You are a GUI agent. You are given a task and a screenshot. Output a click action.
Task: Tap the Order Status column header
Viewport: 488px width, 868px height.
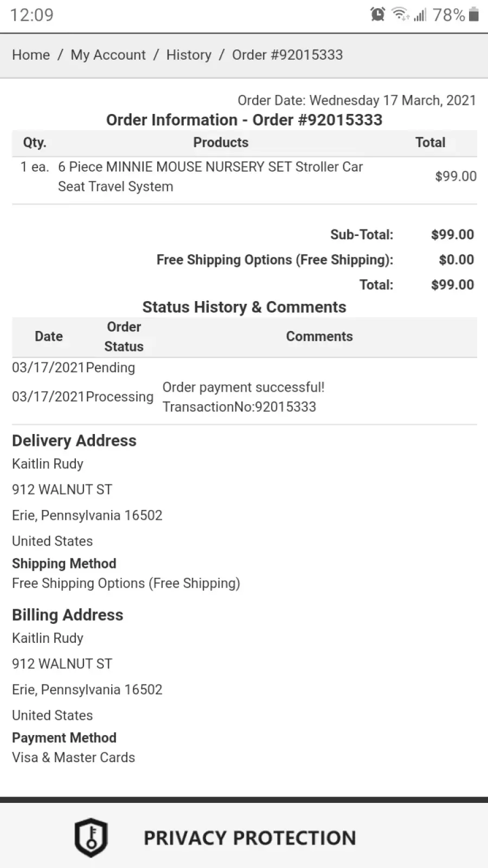point(124,336)
